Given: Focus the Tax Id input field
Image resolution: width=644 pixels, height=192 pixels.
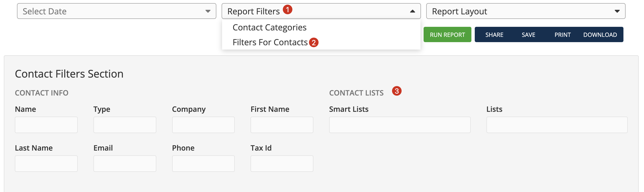Looking at the screenshot, I should tap(282, 164).
